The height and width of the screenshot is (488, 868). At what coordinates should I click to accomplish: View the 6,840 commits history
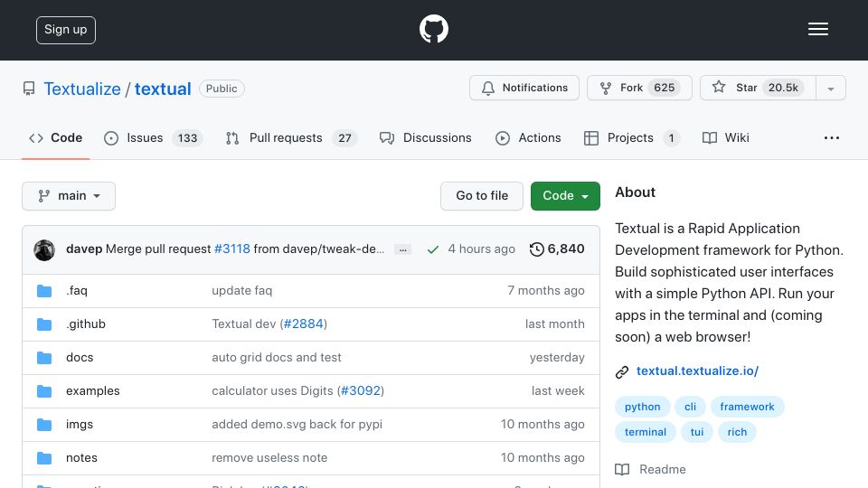coord(557,249)
